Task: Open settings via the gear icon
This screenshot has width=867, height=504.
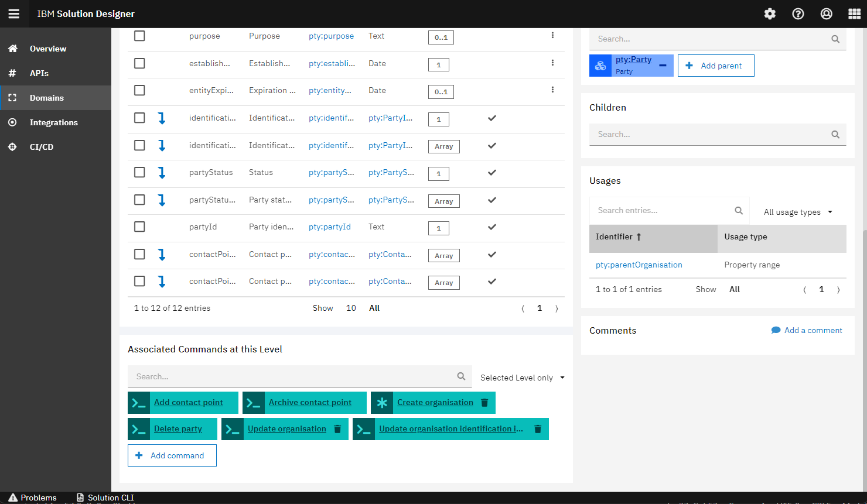Action: pyautogui.click(x=770, y=14)
